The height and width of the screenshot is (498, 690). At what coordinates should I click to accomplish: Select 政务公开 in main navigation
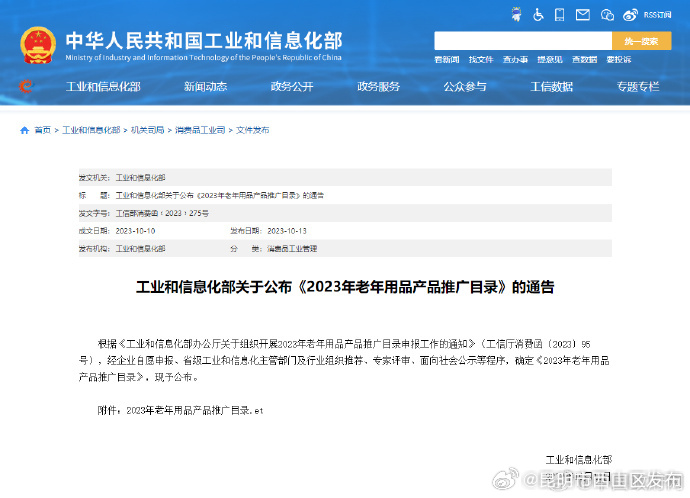click(292, 87)
